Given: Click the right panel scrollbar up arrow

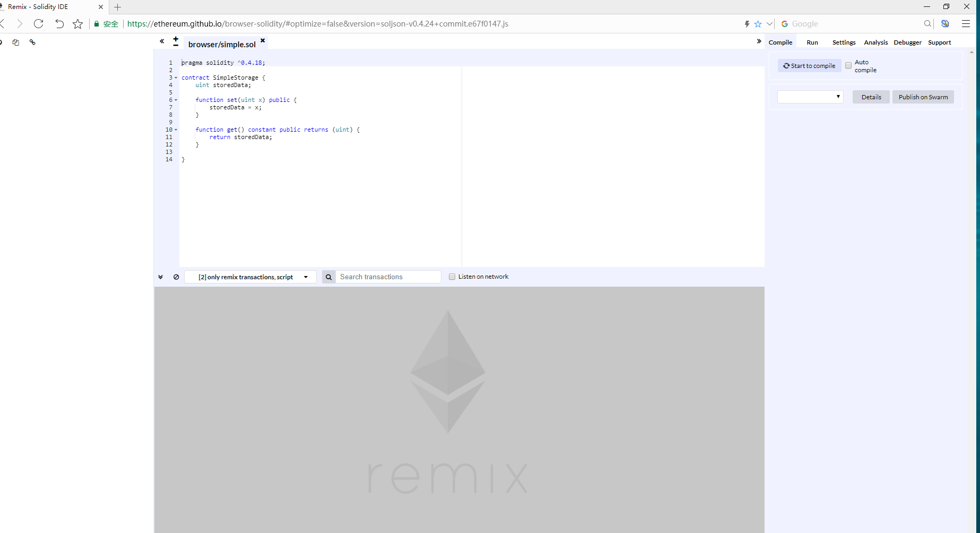Looking at the screenshot, I should click(972, 52).
